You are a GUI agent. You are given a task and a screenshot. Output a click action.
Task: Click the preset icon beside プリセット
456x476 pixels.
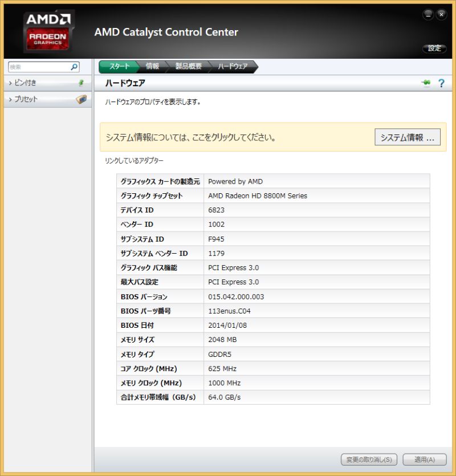(x=81, y=99)
